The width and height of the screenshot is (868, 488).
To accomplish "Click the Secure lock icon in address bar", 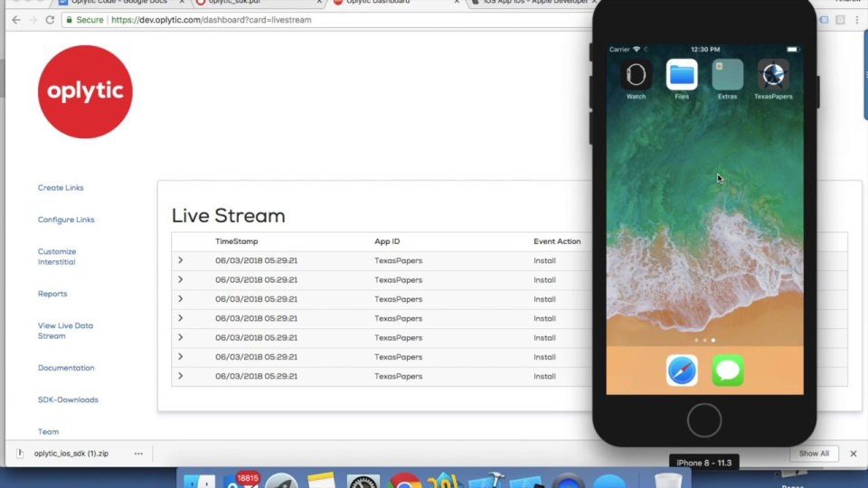I will pyautogui.click(x=70, y=20).
